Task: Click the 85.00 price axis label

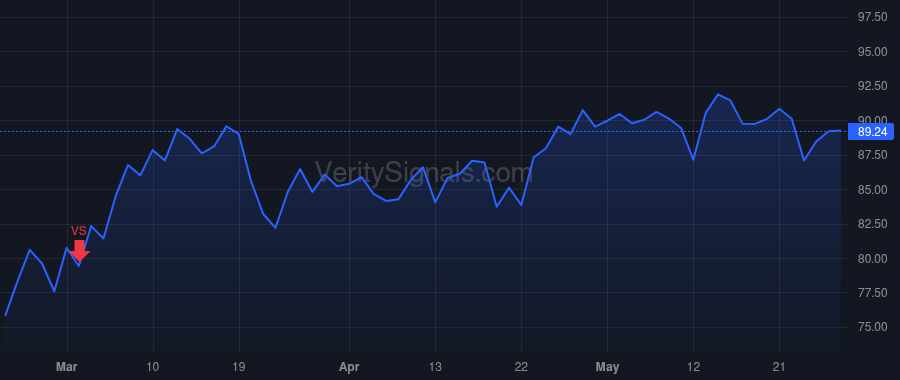Action: (x=872, y=190)
